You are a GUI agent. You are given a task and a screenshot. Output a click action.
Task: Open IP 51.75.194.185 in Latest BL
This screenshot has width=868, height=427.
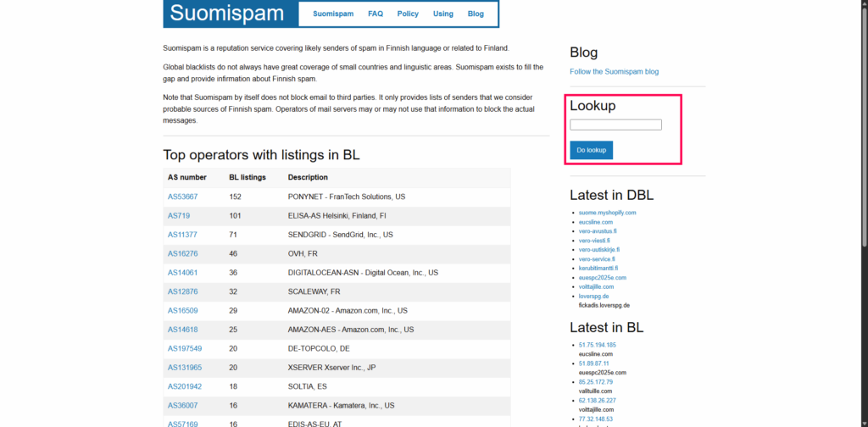pos(597,345)
